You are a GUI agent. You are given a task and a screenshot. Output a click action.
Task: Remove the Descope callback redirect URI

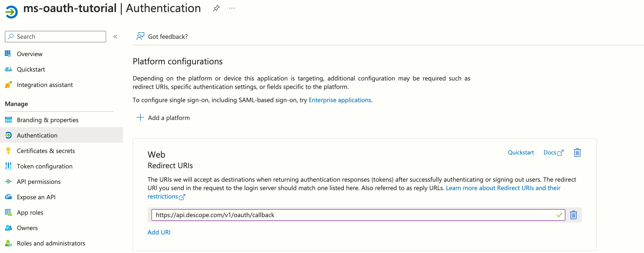pyautogui.click(x=573, y=215)
